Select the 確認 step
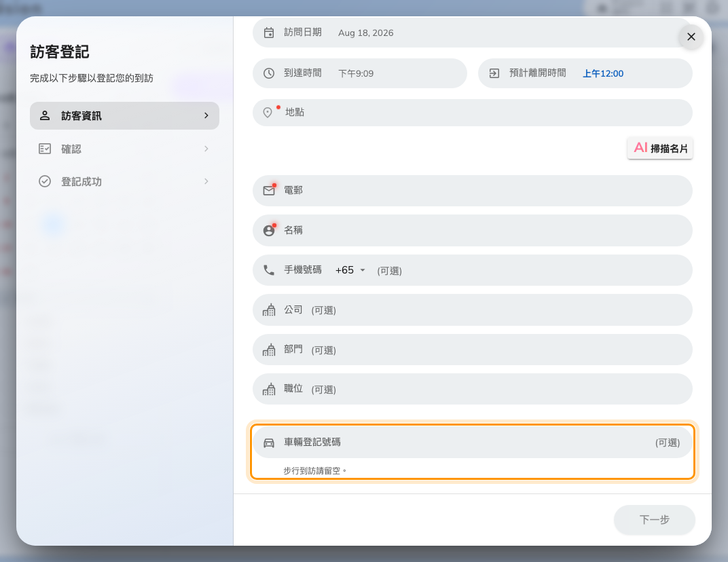Image resolution: width=728 pixels, height=562 pixels. pos(124,149)
